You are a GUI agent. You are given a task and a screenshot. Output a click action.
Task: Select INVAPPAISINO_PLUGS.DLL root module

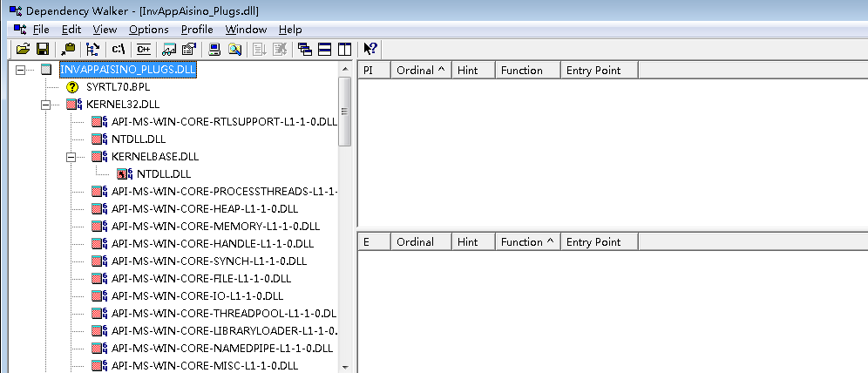tap(128, 70)
